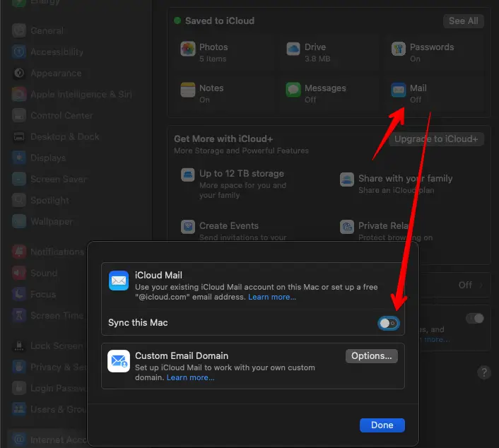Click the Done button

382,425
